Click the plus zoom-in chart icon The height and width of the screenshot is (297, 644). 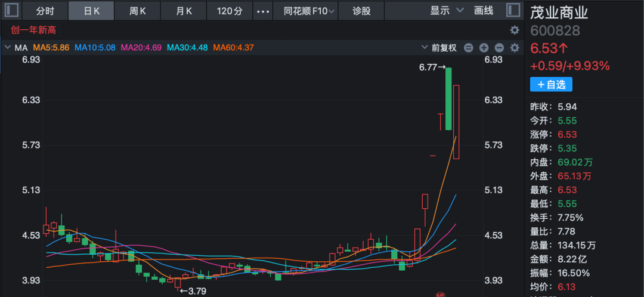coord(484,48)
